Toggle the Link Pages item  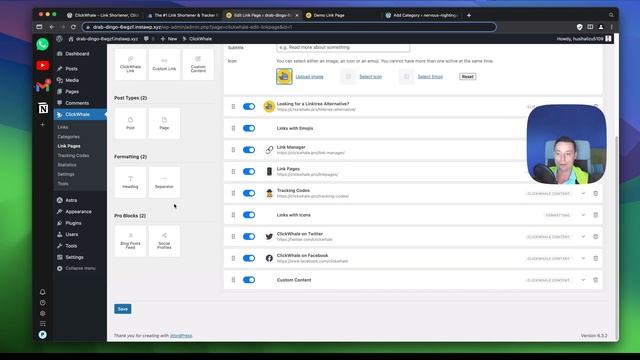[249, 171]
